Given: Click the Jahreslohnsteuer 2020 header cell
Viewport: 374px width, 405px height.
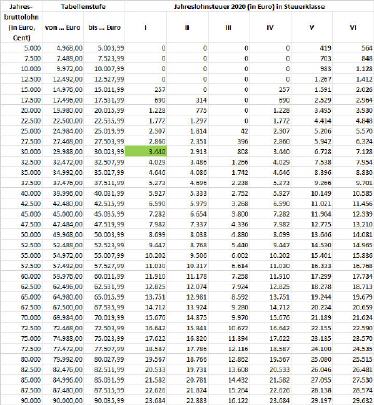Looking at the screenshot, I should 249,6.
